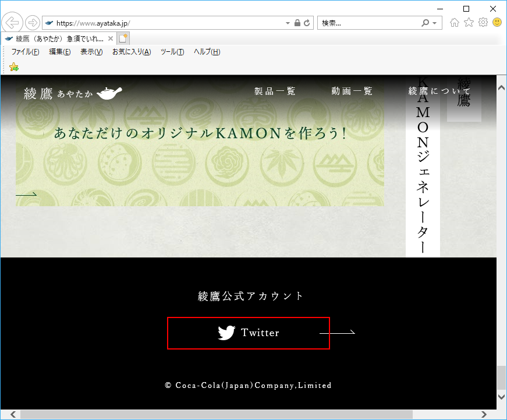This screenshot has width=507, height=420.
Task: Click the teapot icon in site header
Action: pyautogui.click(x=109, y=93)
